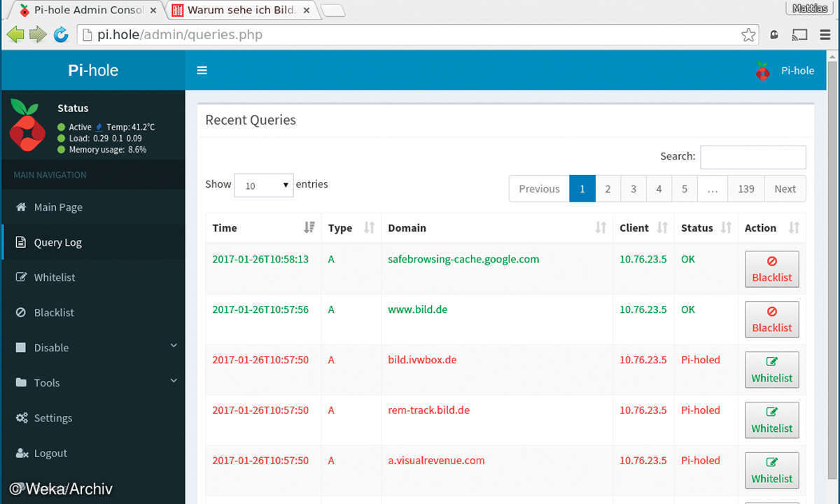Image resolution: width=840 pixels, height=504 pixels.
Task: Click the Whitelist edit icon in sidebar
Action: [20, 277]
